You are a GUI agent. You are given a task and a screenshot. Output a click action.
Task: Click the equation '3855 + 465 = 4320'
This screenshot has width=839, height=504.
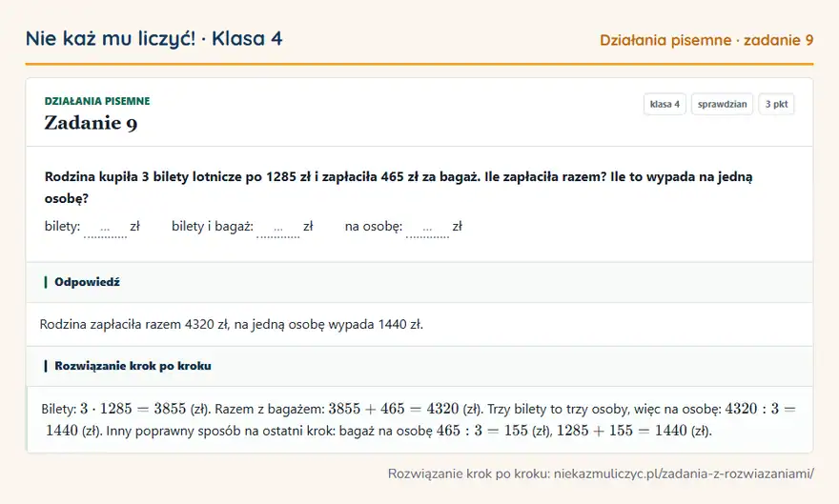393,409
